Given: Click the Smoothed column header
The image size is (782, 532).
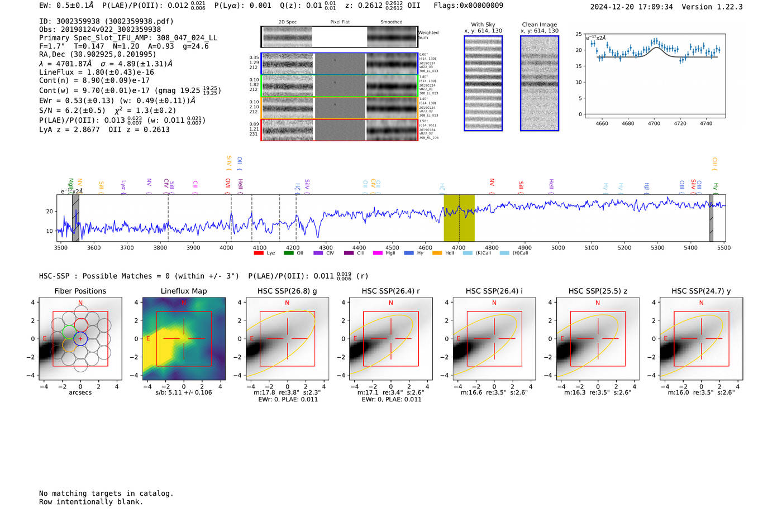Looking at the screenshot, I should (391, 22).
